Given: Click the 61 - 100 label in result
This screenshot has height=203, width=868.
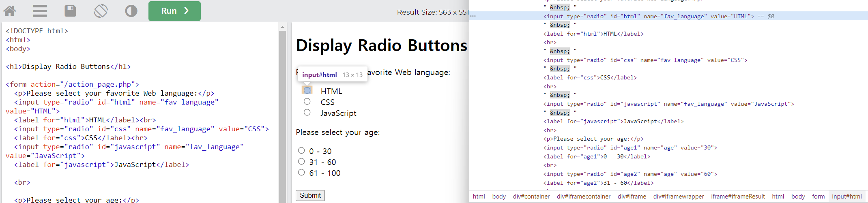Looking at the screenshot, I should pyautogui.click(x=324, y=173).
